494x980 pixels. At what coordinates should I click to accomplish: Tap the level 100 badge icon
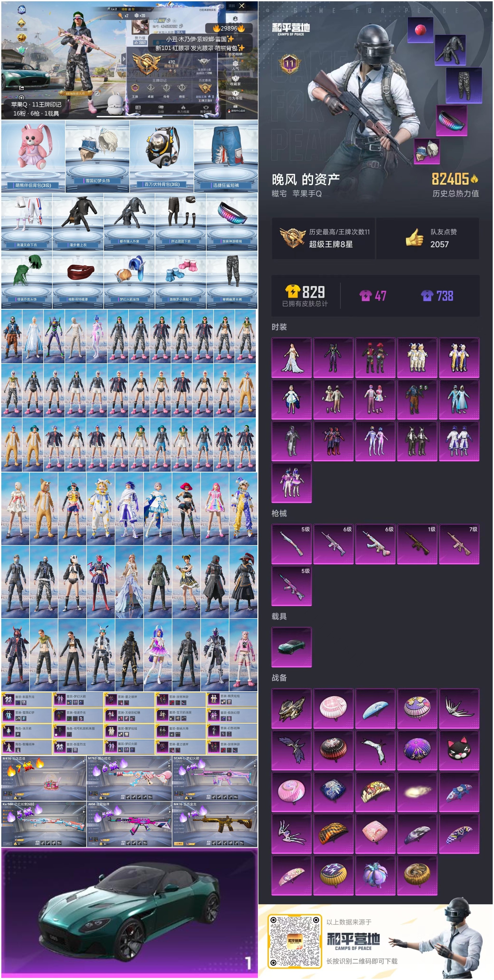[22, 10]
